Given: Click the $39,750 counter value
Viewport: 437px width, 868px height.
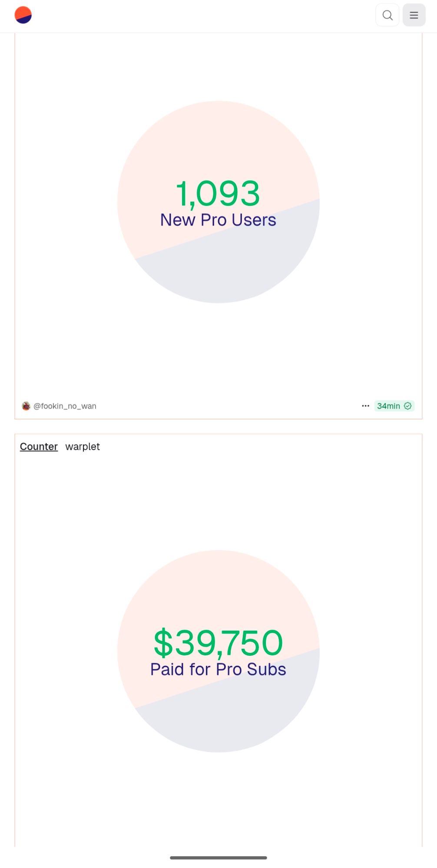Looking at the screenshot, I should coord(218,643).
